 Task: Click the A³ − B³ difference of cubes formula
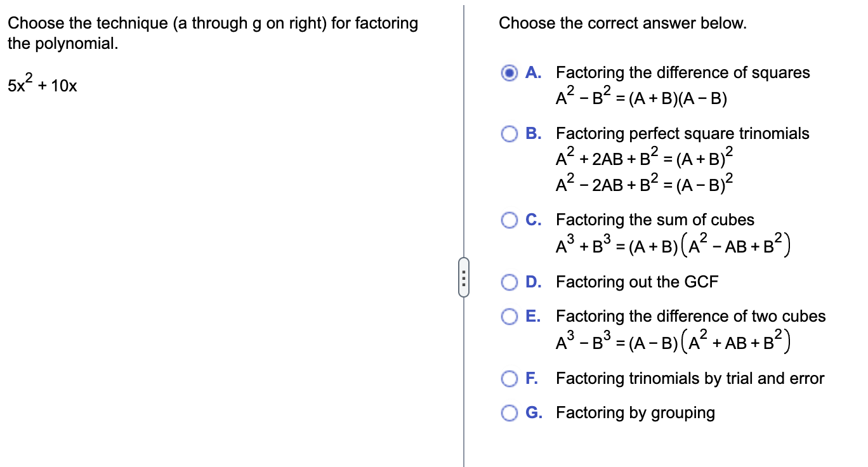pyautogui.click(x=672, y=343)
